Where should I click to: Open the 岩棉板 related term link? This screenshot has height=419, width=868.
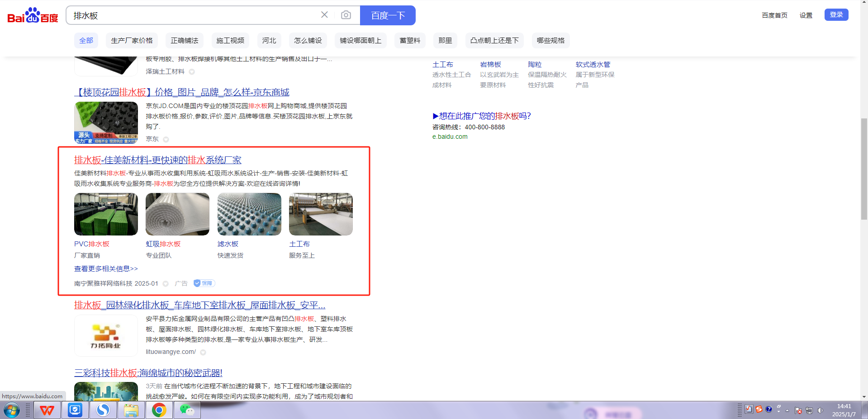coord(490,65)
